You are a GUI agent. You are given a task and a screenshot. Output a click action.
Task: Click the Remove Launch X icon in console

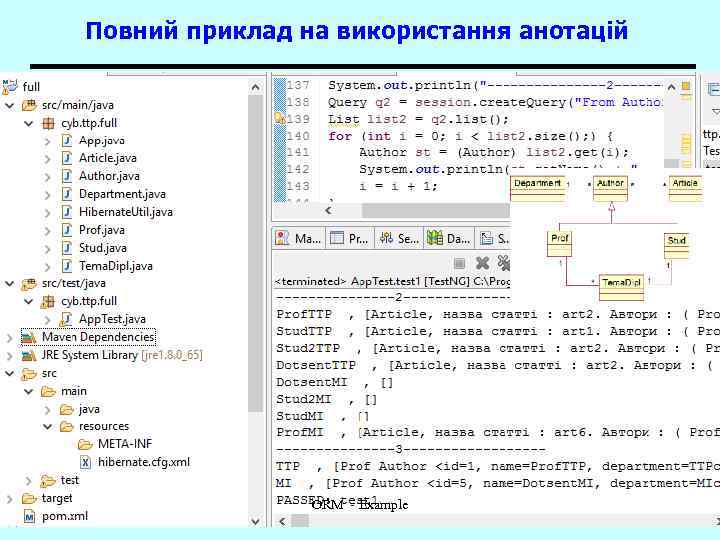click(x=483, y=263)
